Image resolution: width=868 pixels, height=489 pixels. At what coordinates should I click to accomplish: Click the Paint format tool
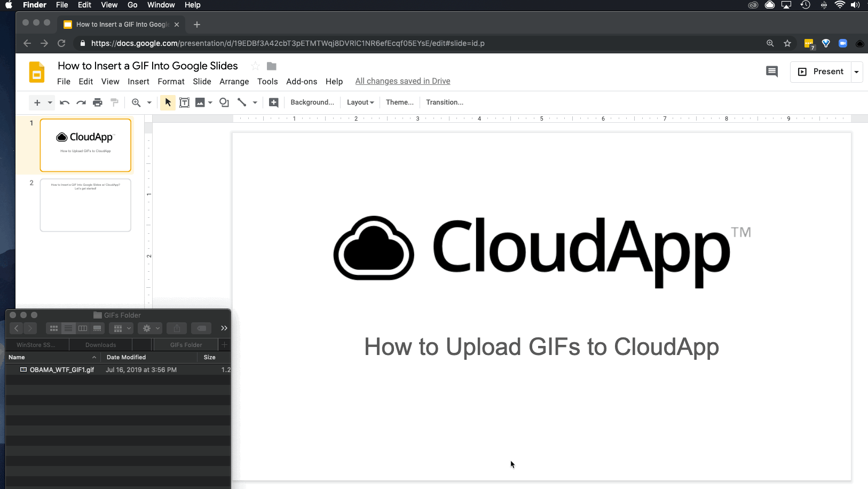[x=114, y=102]
